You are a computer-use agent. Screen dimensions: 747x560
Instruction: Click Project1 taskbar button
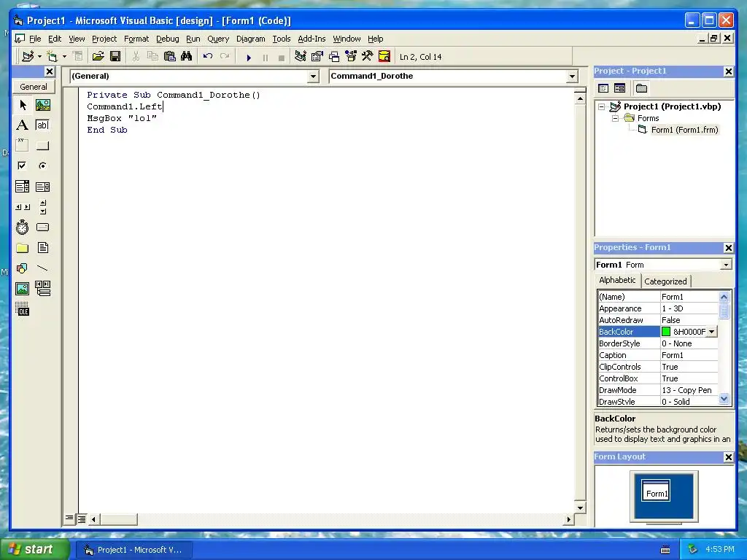[x=134, y=550]
